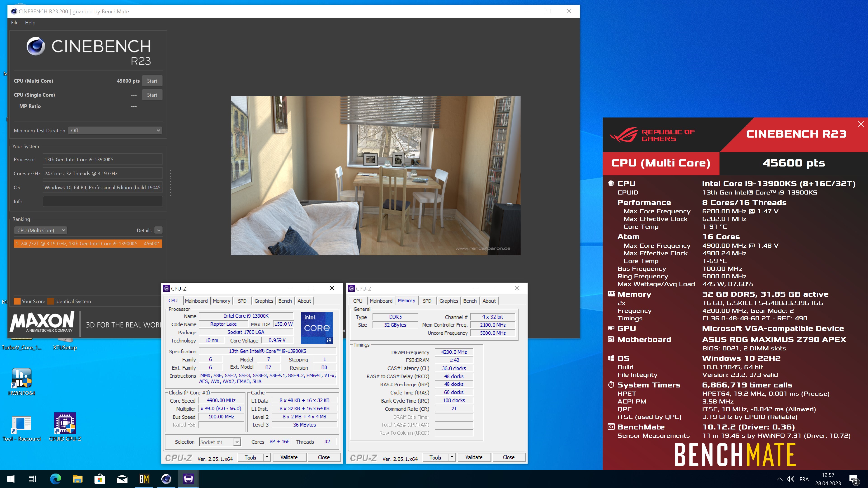
Task: Open the Help menu in Cinebench
Action: pos(30,23)
